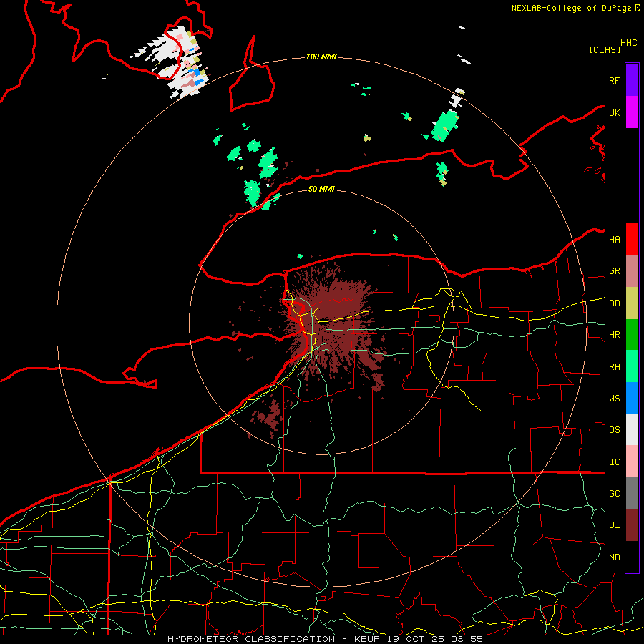Click the HR dark green swatch
The image size is (644, 644).
632,335
